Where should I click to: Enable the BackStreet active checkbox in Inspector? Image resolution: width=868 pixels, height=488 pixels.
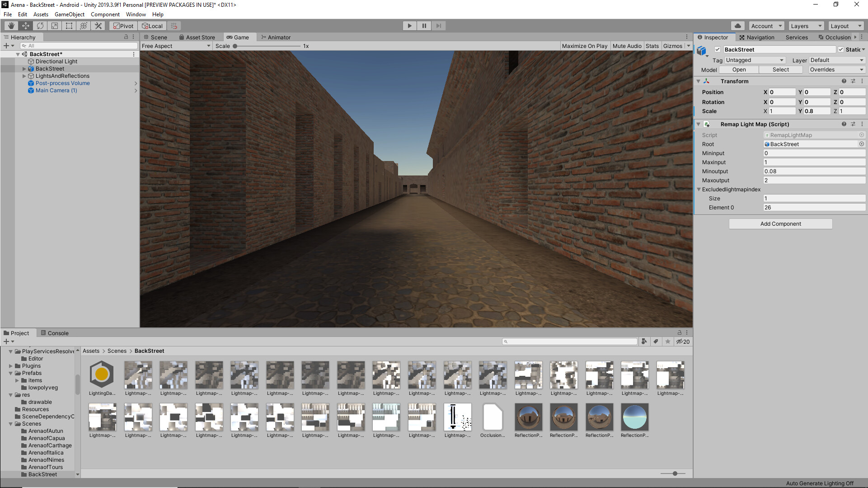click(x=717, y=50)
